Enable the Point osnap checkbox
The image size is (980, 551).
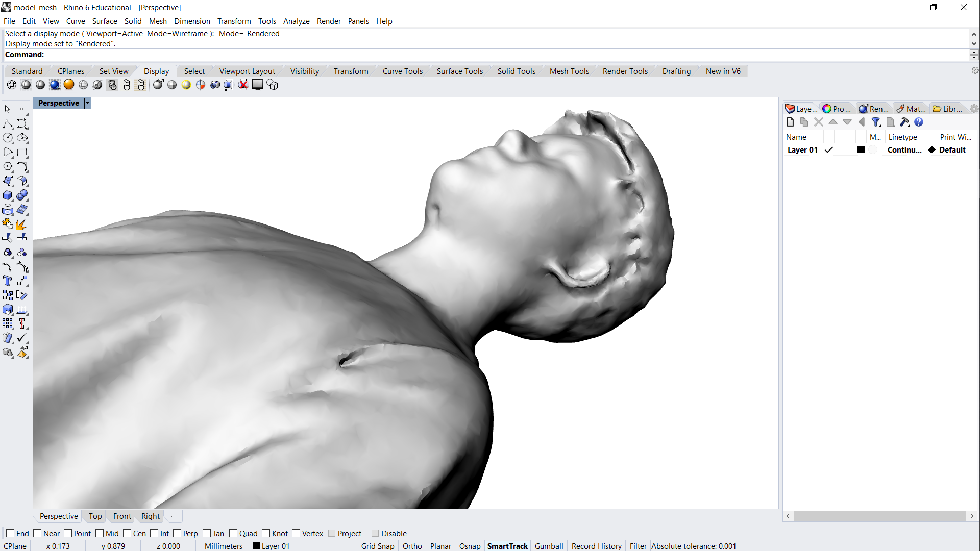68,533
